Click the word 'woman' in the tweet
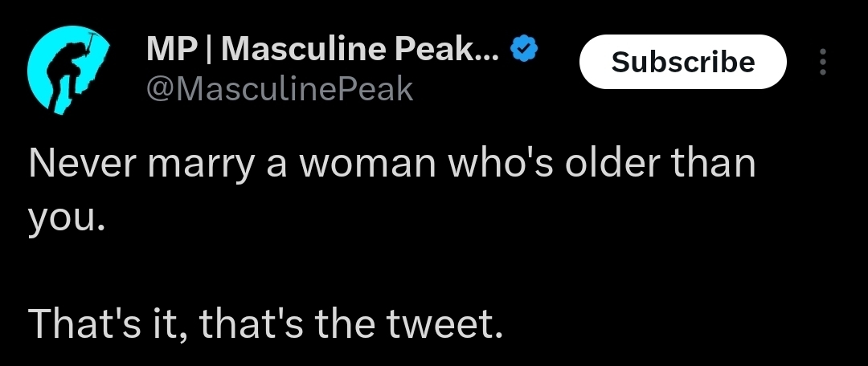The width and height of the screenshot is (868, 366). coord(367,165)
